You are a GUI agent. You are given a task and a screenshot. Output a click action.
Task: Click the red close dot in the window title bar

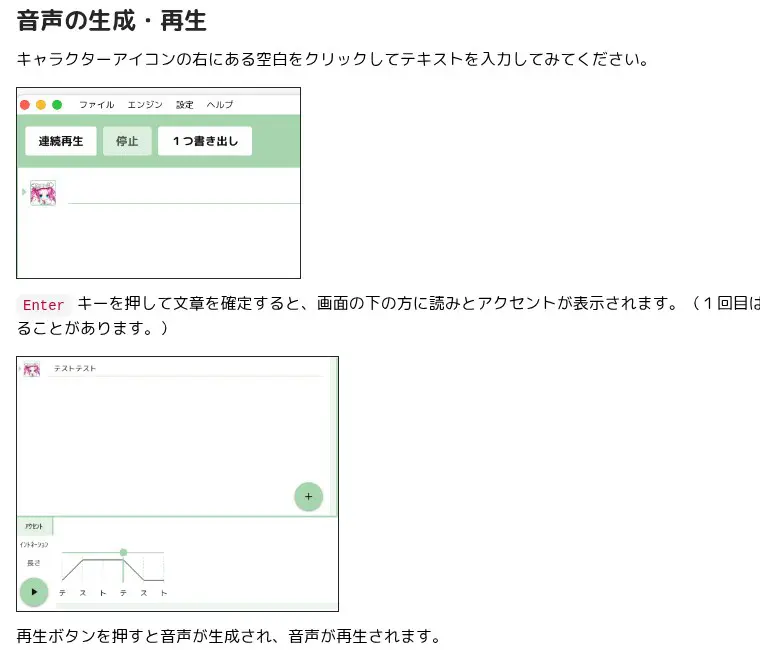pyautogui.click(x=25, y=105)
